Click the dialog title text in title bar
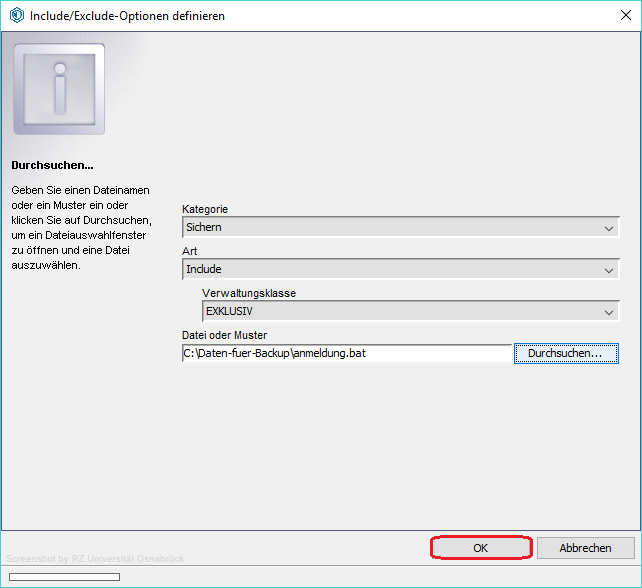Screen dimensions: 642x588 click(x=127, y=16)
